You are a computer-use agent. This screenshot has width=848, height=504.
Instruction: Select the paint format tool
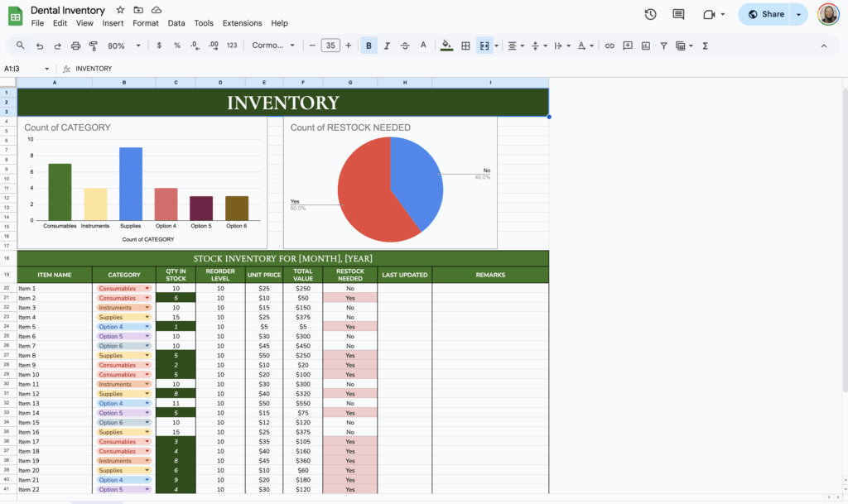click(x=93, y=46)
